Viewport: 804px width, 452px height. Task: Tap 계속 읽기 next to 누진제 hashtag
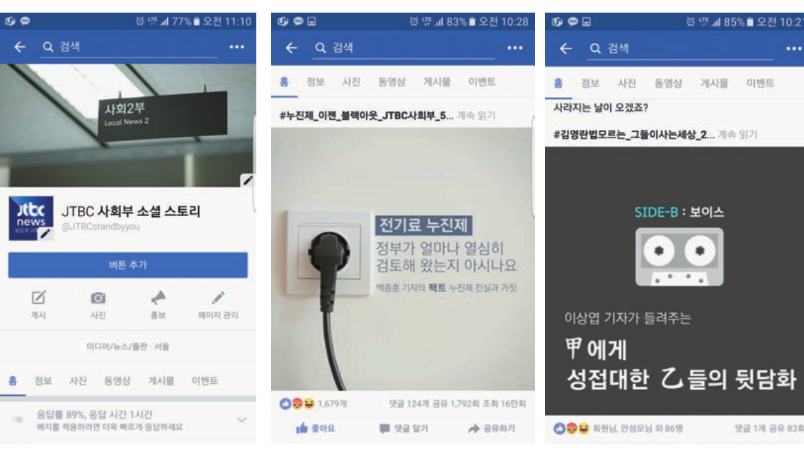point(476,115)
